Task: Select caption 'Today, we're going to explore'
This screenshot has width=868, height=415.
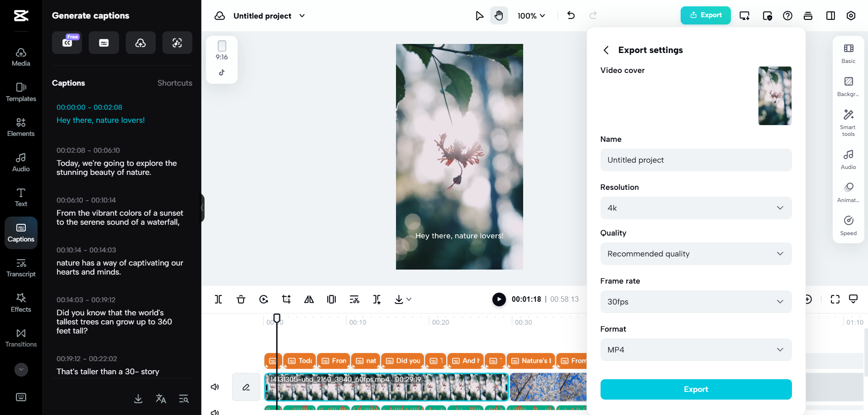Action: (117, 168)
